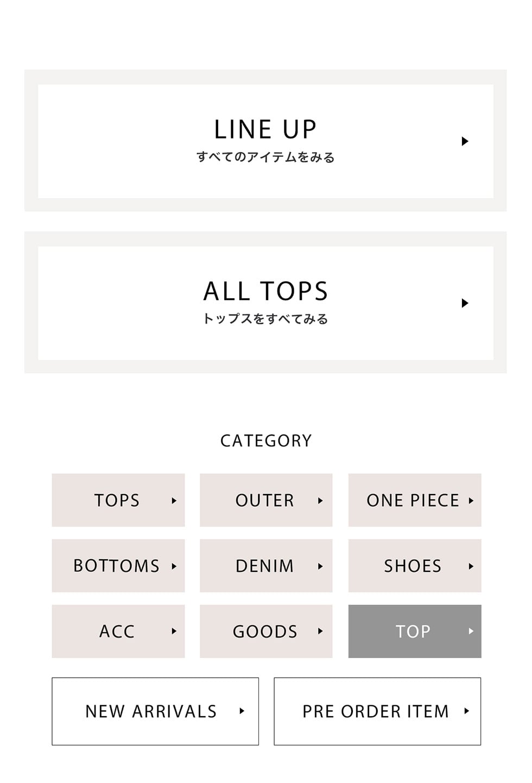Click the arrow on GOODS category

[320, 631]
